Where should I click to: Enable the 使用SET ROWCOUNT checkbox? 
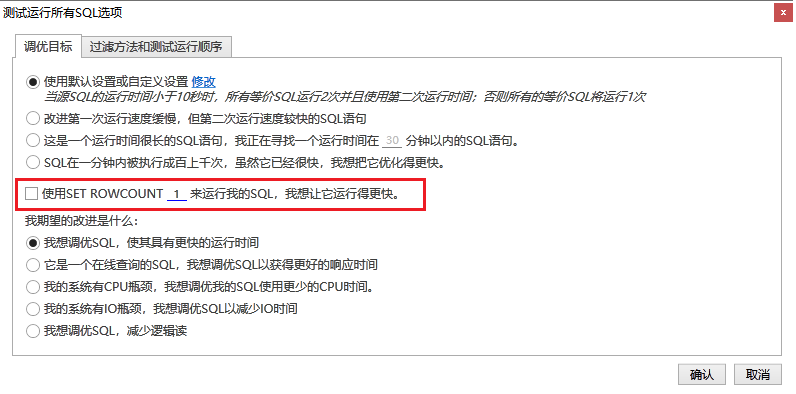[x=31, y=193]
